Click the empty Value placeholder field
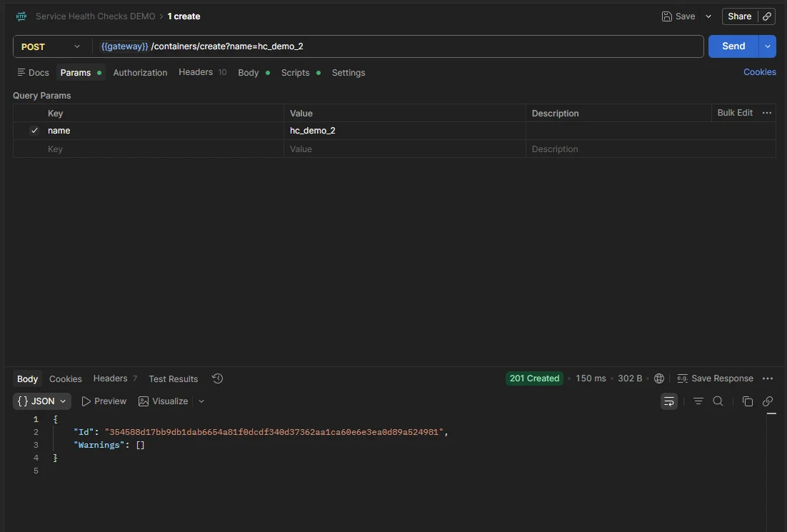 coord(404,149)
